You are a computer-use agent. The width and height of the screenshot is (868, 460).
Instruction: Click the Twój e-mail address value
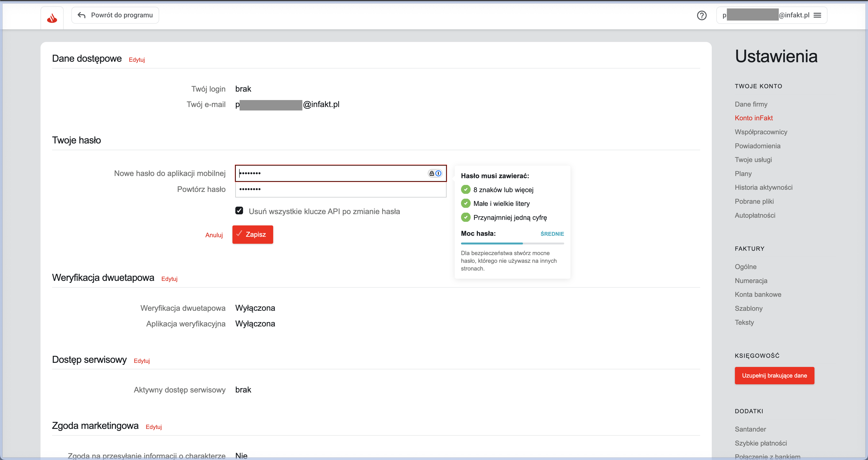pyautogui.click(x=287, y=104)
